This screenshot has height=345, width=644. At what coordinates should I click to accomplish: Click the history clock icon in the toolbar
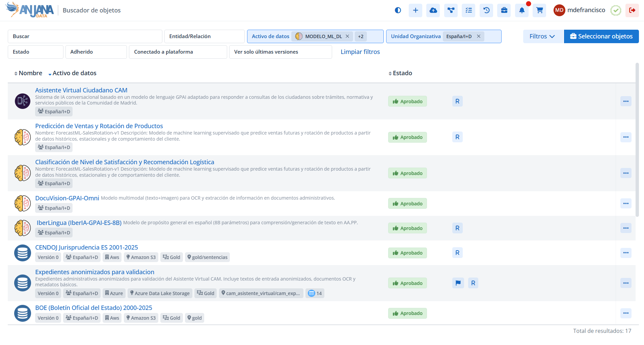click(x=486, y=10)
